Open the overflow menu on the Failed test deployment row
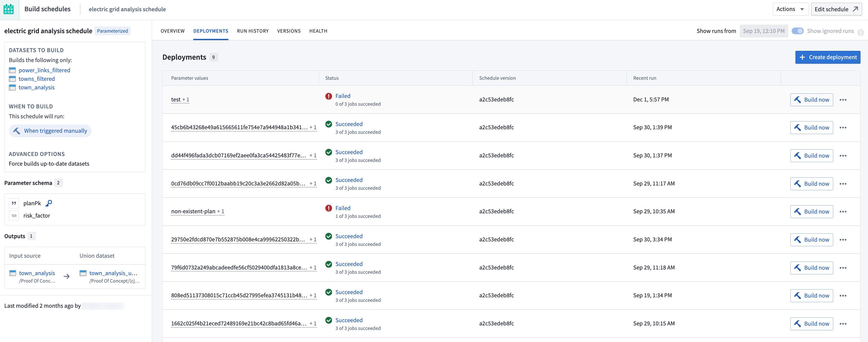The height and width of the screenshot is (342, 868). [844, 100]
